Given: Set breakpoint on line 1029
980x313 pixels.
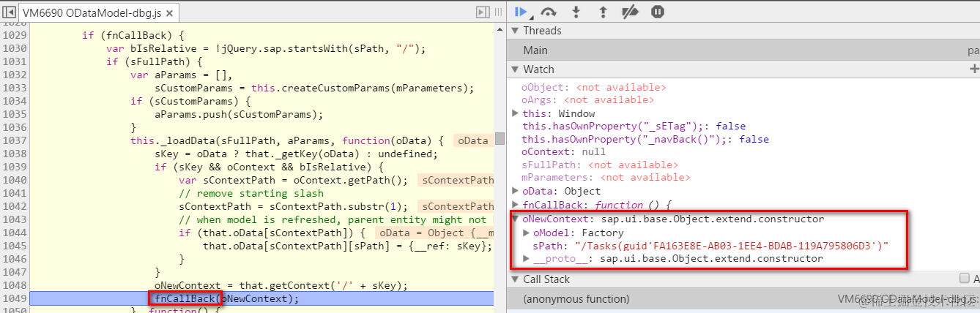Looking at the screenshot, I should pyautogui.click(x=15, y=35).
